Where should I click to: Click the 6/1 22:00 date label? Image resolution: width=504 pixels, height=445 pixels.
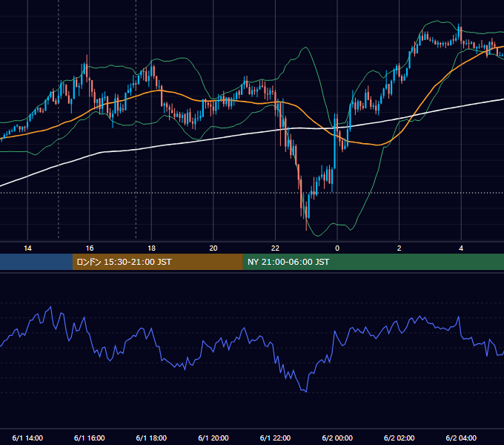pyautogui.click(x=275, y=438)
